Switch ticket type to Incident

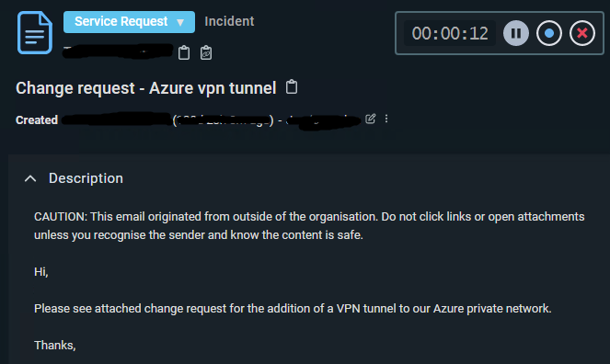pyautogui.click(x=229, y=21)
